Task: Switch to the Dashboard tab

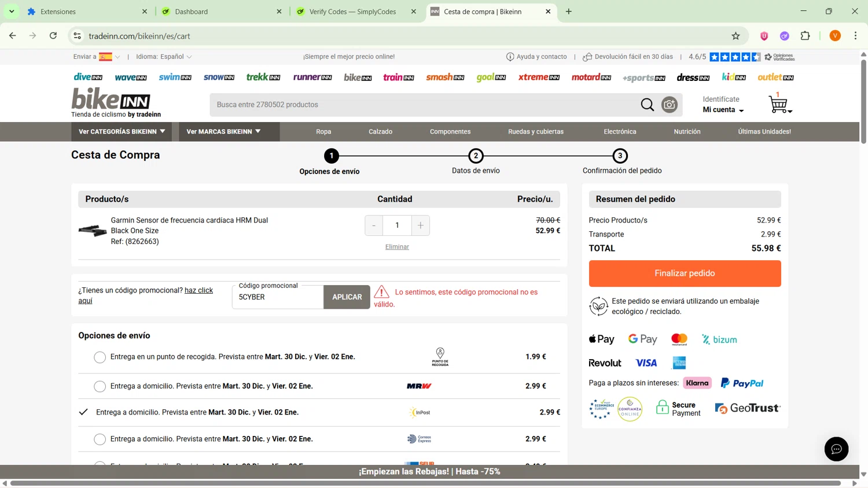Action: pyautogui.click(x=221, y=12)
